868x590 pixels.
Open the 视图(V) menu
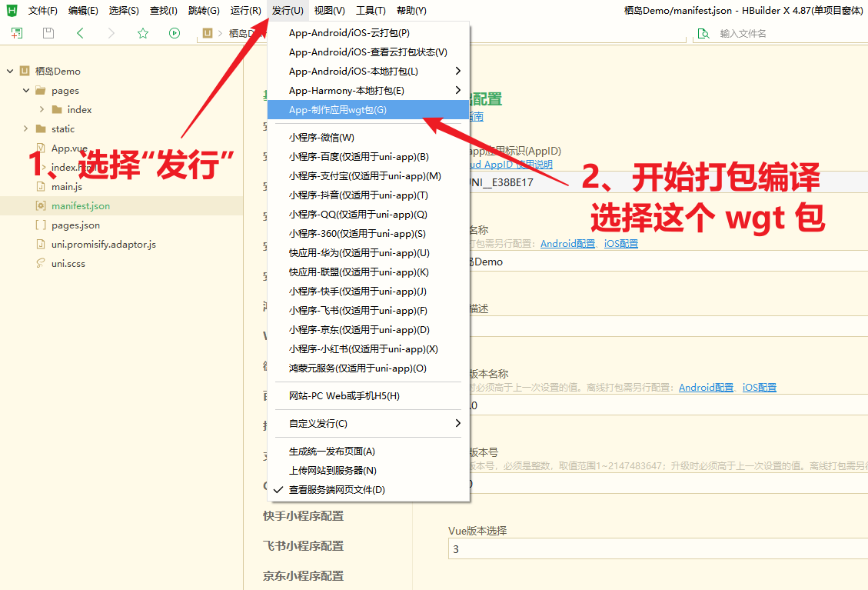point(329,11)
